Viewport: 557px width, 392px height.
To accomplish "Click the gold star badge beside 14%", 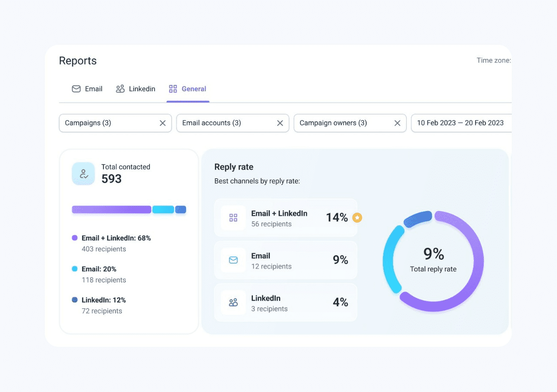I will [x=357, y=218].
